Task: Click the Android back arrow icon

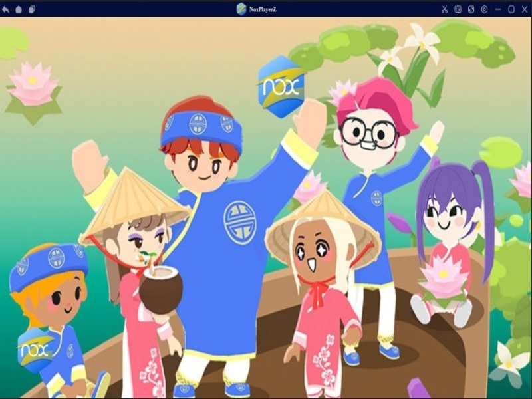Action: tap(5, 9)
